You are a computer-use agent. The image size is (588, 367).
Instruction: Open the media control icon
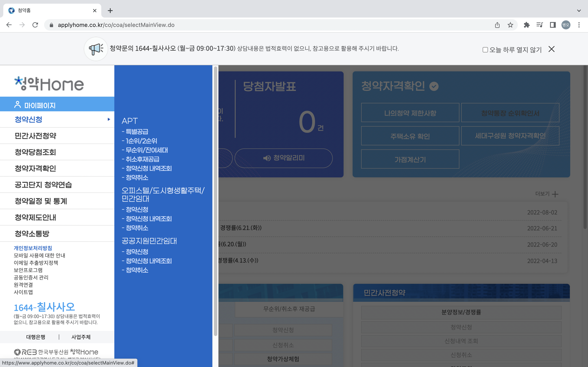(x=539, y=25)
